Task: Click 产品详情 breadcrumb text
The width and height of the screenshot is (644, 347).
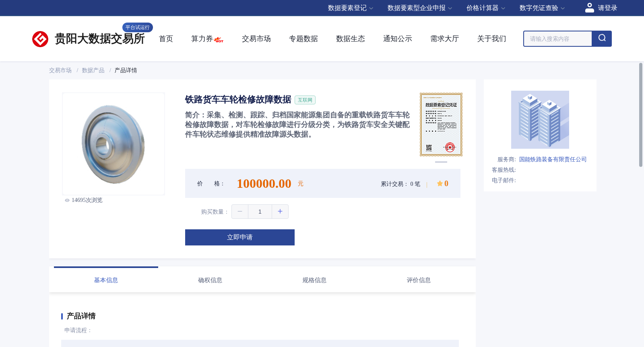Action: (x=126, y=71)
